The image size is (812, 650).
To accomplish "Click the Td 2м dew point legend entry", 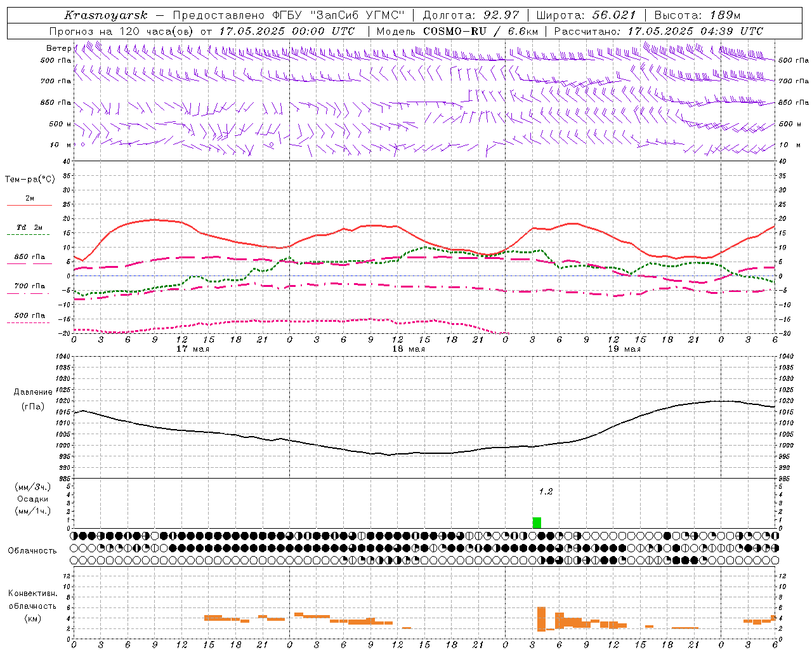I will (29, 227).
